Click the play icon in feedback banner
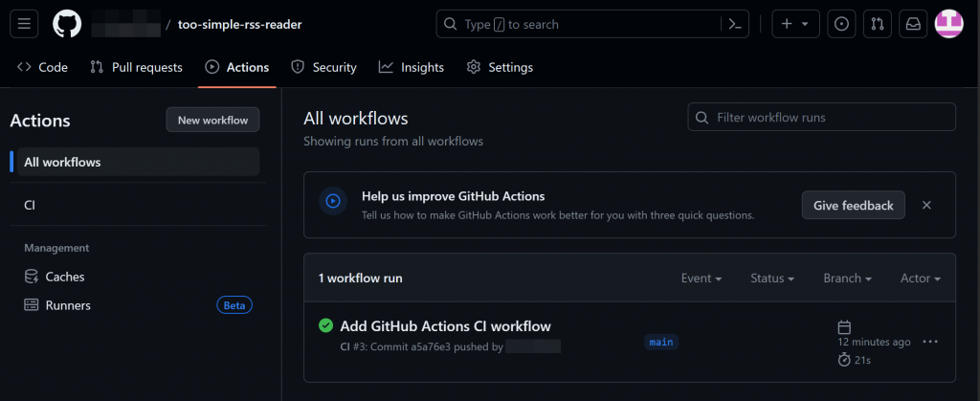This screenshot has width=980, height=401. (x=333, y=201)
